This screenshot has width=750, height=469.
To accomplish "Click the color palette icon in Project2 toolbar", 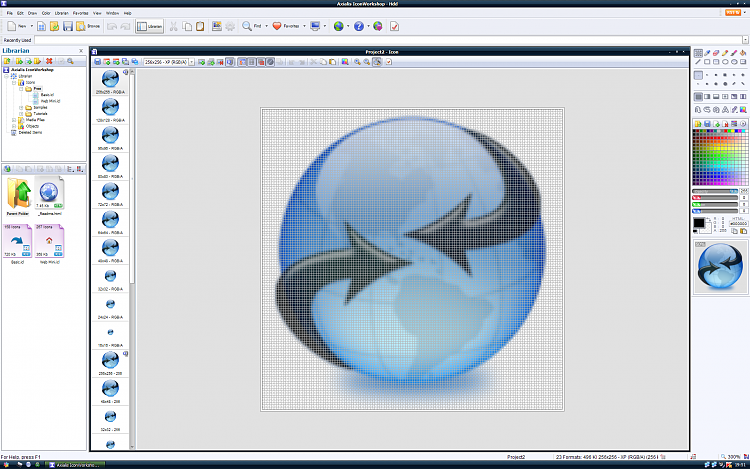I will point(345,62).
